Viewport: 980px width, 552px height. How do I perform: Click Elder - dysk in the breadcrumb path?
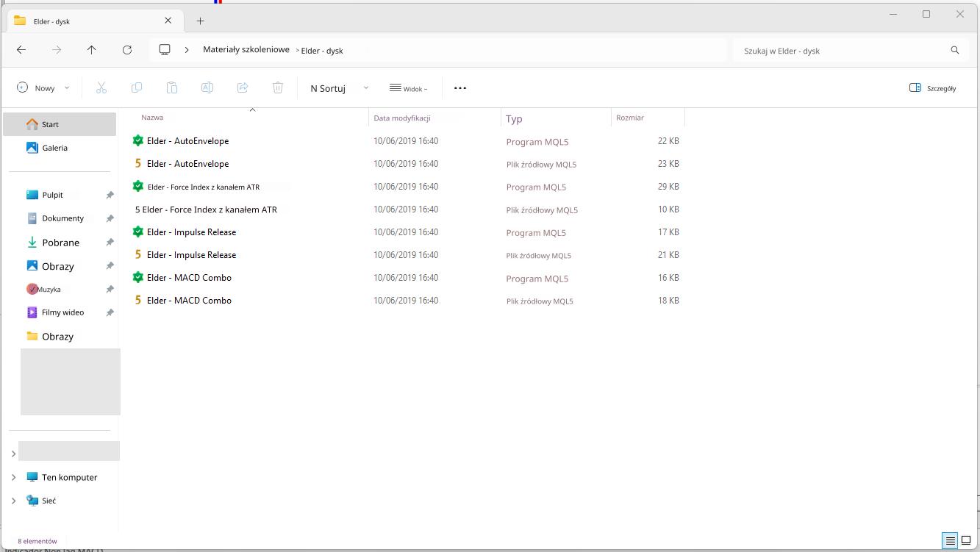pyautogui.click(x=322, y=51)
